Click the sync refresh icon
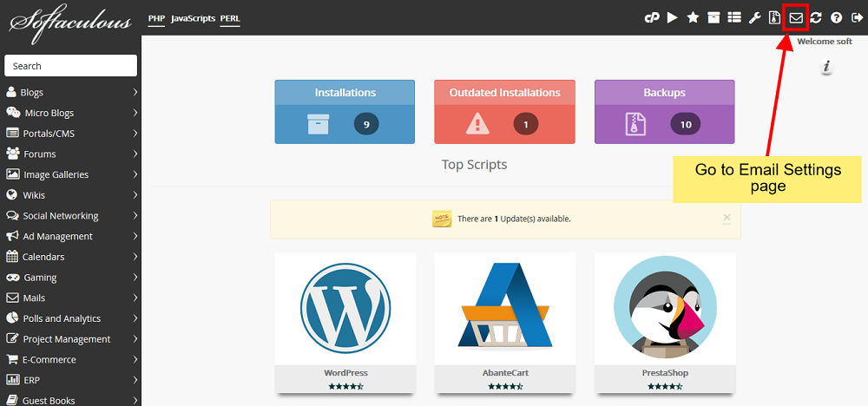Image resolution: width=868 pixels, height=406 pixels. click(816, 17)
